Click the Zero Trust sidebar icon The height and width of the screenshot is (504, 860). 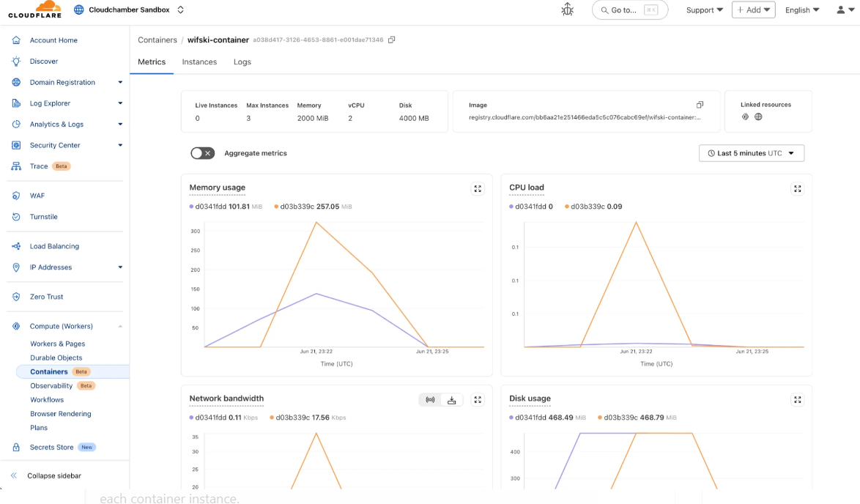[x=16, y=297]
